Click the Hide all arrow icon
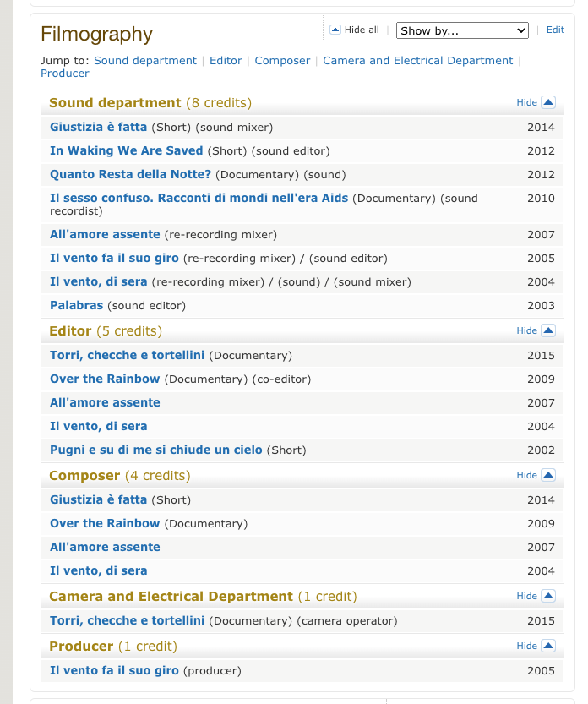The width and height of the screenshot is (588, 704). 335,30
